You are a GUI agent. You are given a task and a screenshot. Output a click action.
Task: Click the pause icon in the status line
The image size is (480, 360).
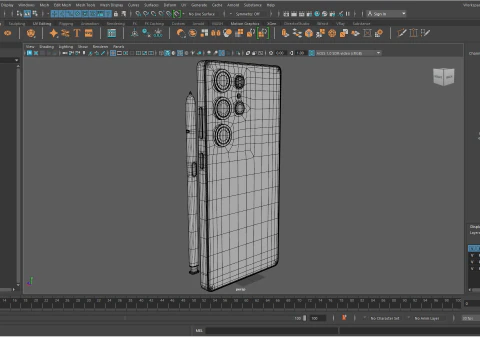coord(348,14)
